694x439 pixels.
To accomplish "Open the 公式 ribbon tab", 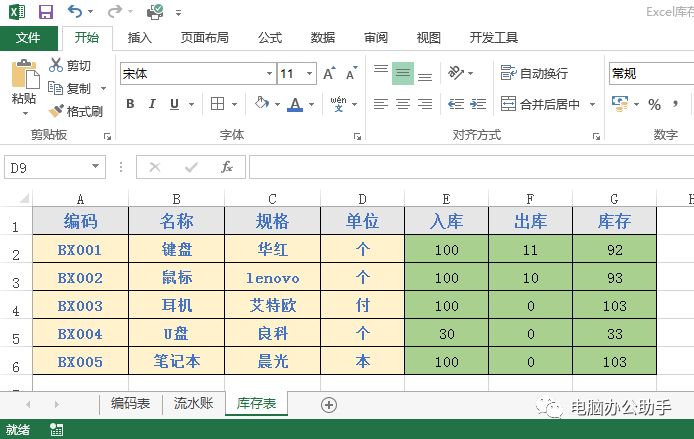I will click(x=270, y=38).
